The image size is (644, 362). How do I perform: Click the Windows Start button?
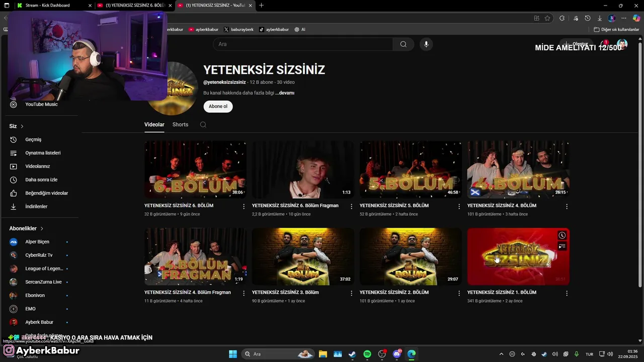pyautogui.click(x=233, y=354)
